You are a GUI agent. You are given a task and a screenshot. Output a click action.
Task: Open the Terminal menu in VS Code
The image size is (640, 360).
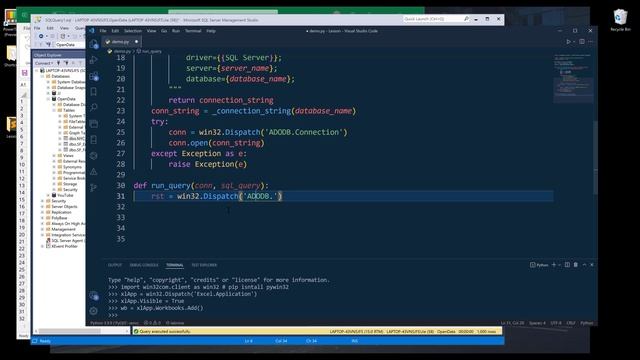click(x=193, y=31)
